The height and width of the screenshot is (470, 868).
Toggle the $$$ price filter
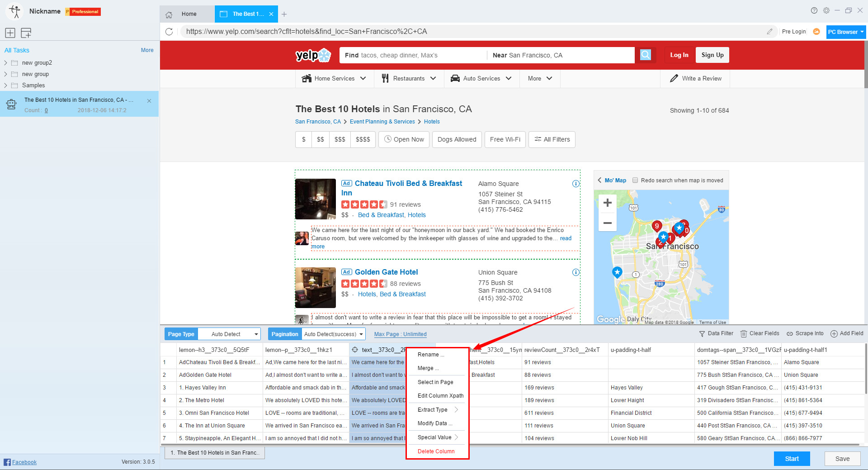(x=340, y=139)
